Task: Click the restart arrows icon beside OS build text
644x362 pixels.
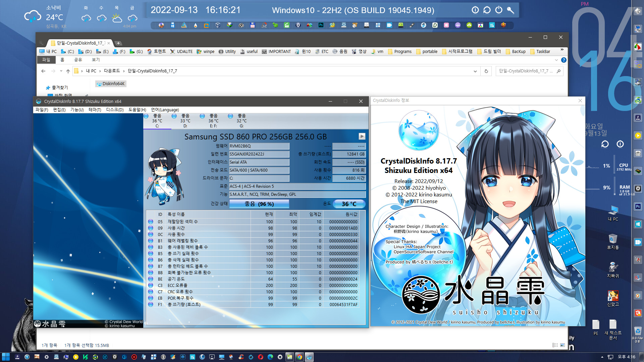Action: click(x=487, y=10)
